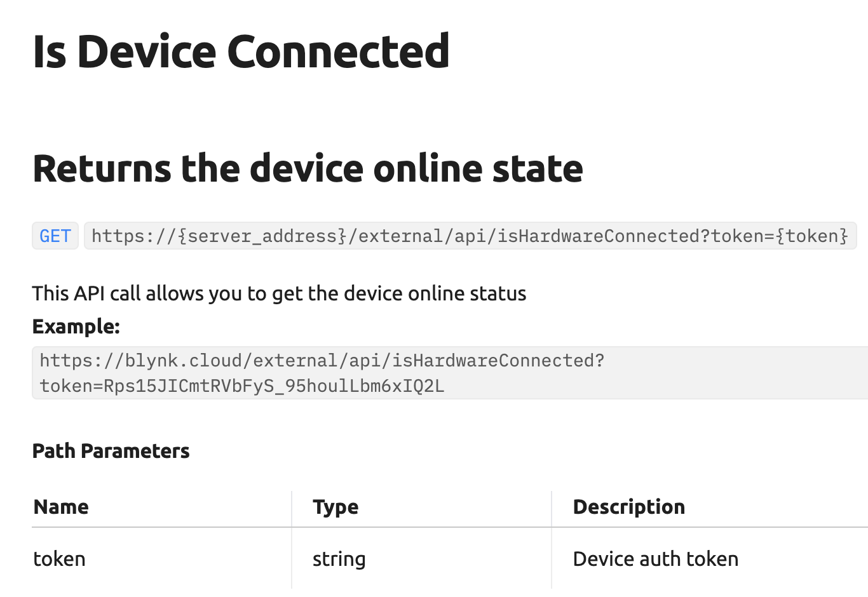The width and height of the screenshot is (868, 597).
Task: Click the "Description" column header
Action: click(628, 507)
